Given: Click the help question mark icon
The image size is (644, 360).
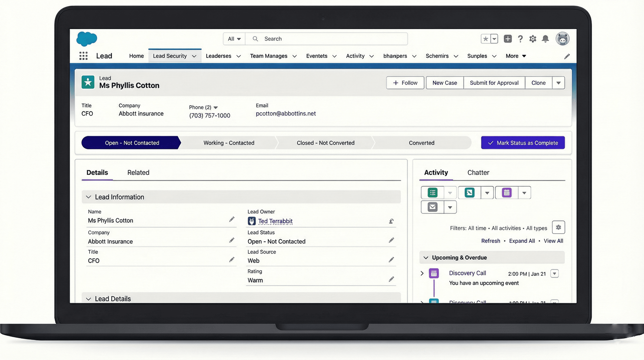Looking at the screenshot, I should point(520,39).
